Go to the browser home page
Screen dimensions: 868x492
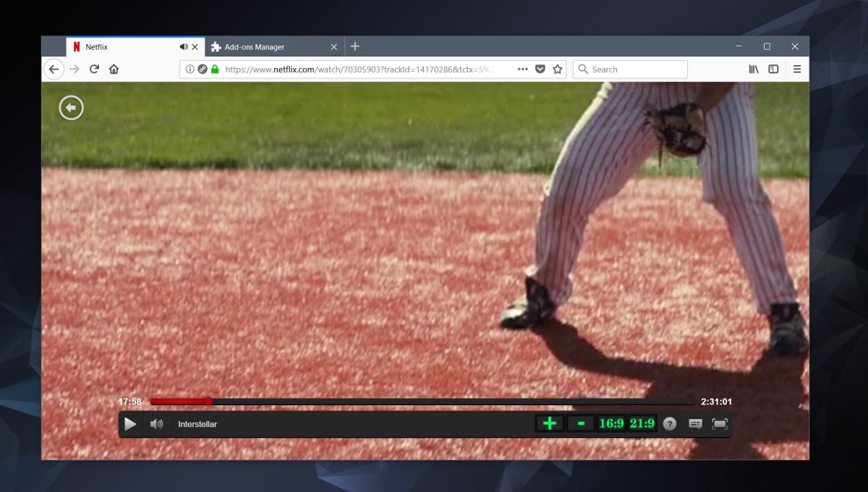pos(114,69)
